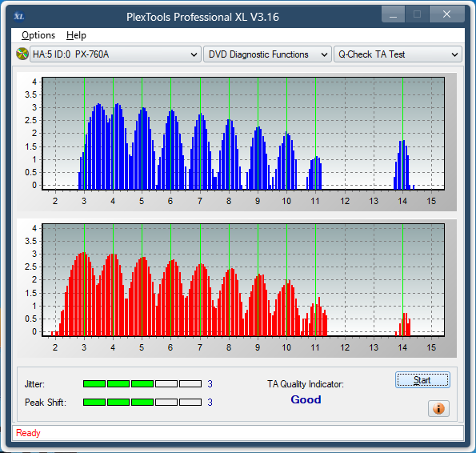
Task: Close the PlexTools Professional window
Action: (x=446, y=14)
